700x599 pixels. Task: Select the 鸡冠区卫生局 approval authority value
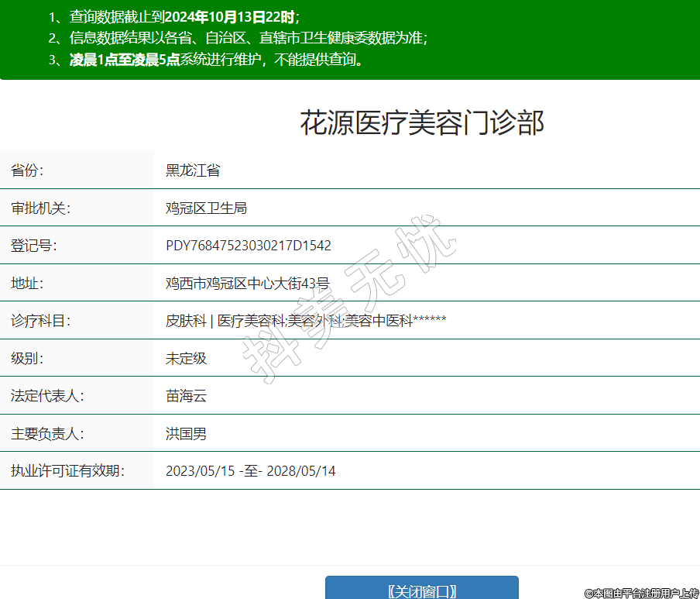(x=206, y=208)
